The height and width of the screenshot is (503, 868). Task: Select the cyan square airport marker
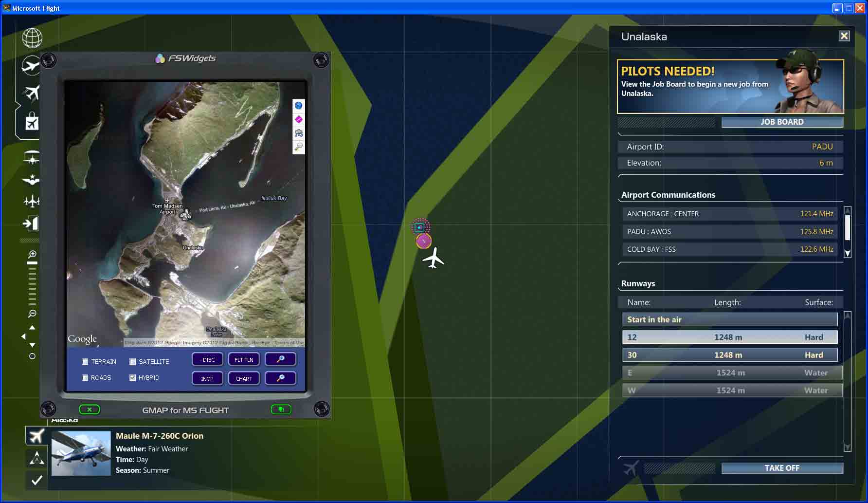(x=419, y=227)
